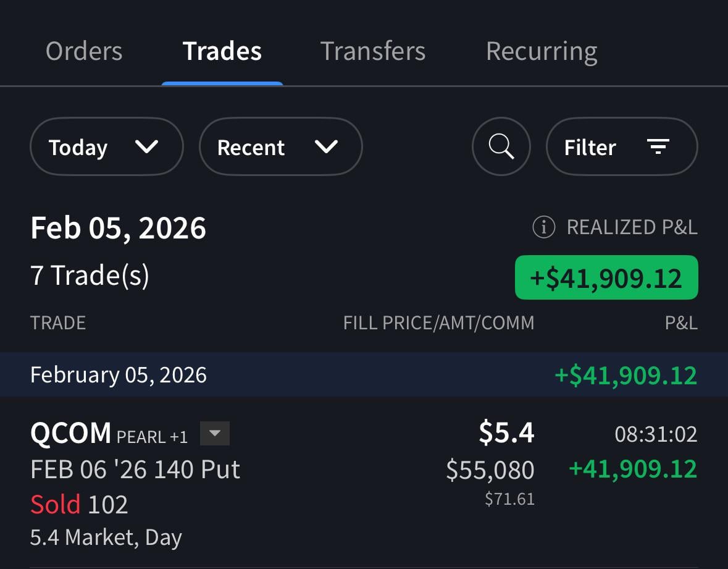Open the Filter options button

[621, 147]
